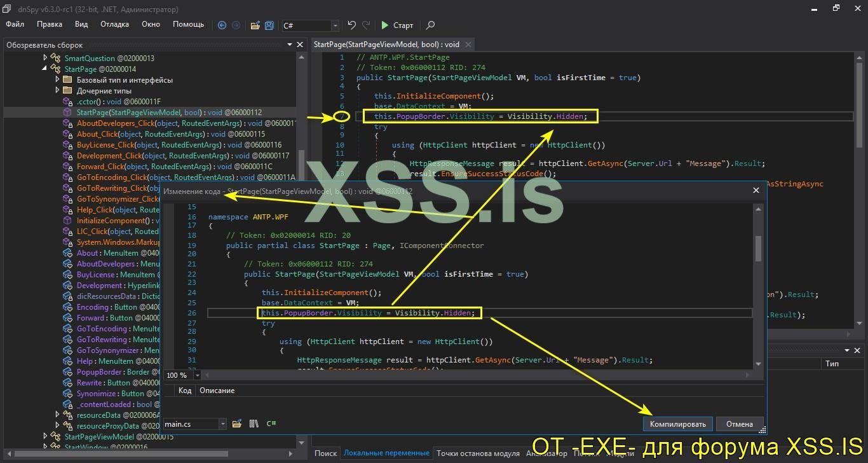Viewport: 868px width, 463px height.
Task: Open the bottom-right panel options arrow
Action: [x=846, y=350]
